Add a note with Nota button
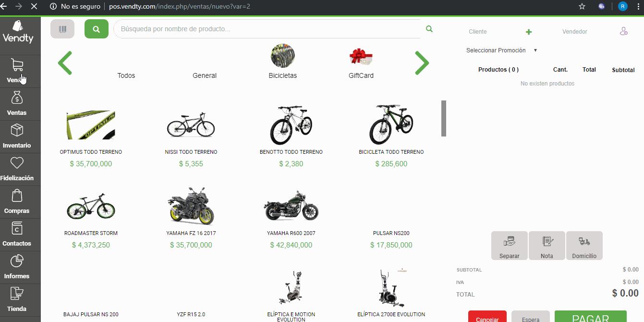This screenshot has height=322, width=644. tap(547, 246)
